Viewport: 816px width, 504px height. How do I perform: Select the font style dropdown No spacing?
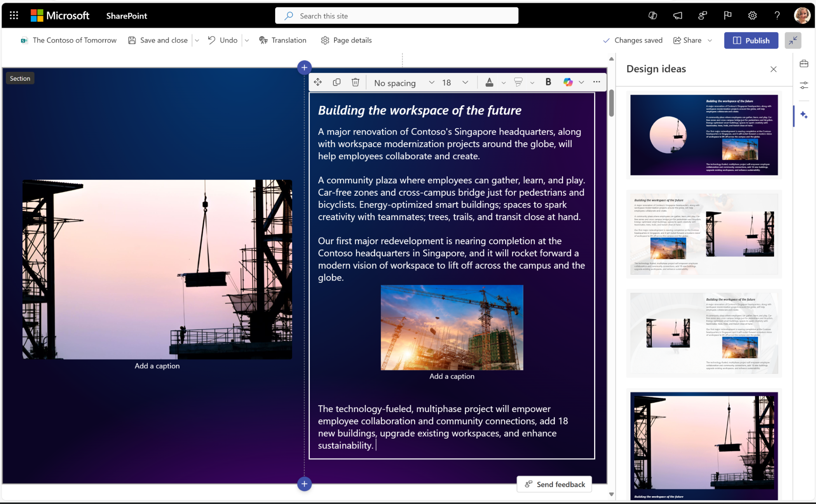pyautogui.click(x=402, y=82)
